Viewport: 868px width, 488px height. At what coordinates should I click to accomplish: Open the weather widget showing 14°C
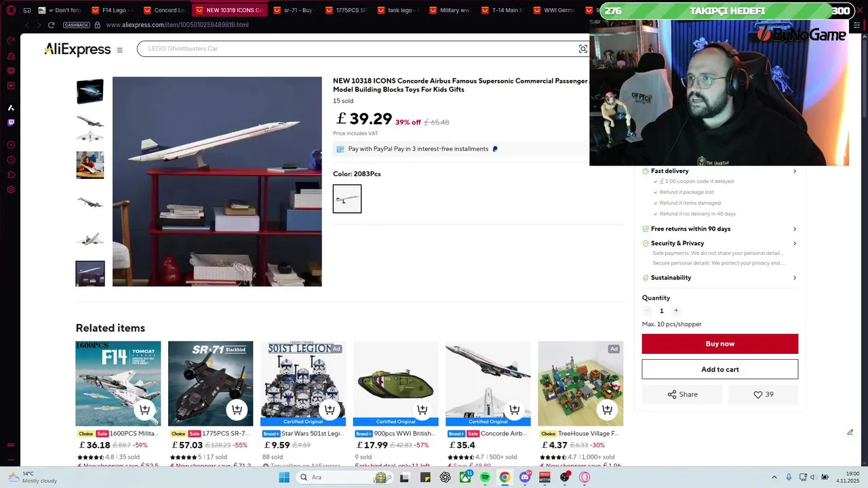(x=33, y=478)
